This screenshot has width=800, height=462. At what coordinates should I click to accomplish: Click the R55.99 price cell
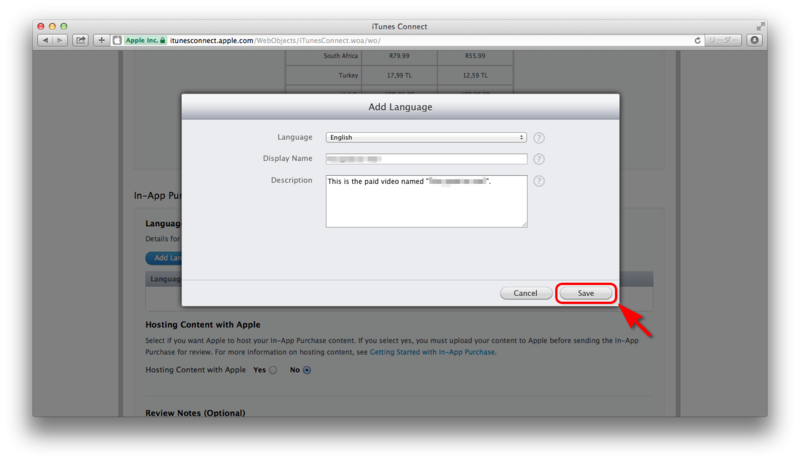(x=475, y=56)
